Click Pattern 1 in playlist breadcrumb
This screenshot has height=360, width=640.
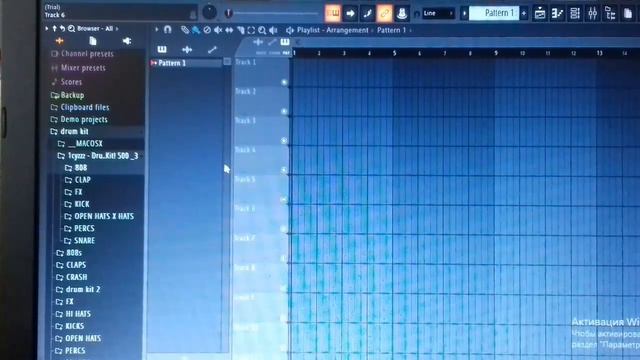point(391,30)
